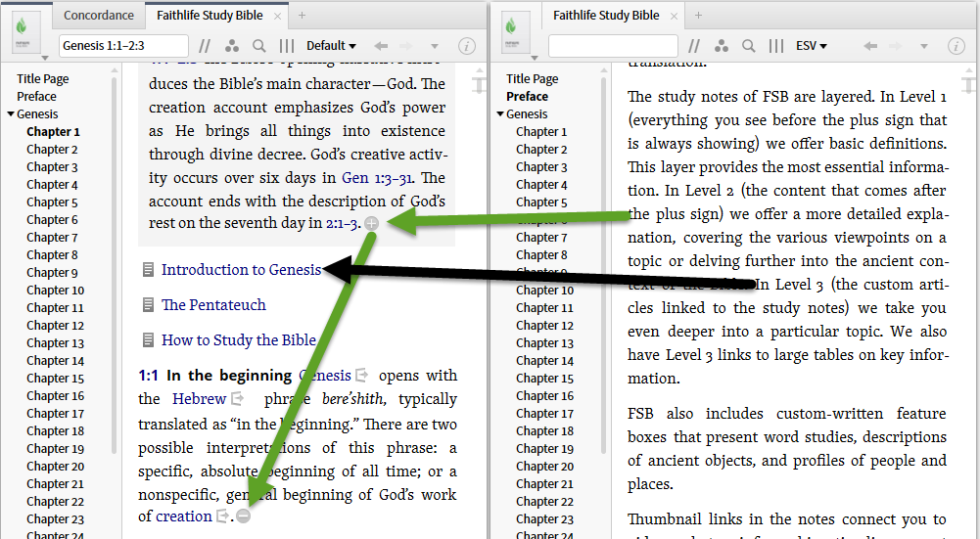Toggle columns view icon in left panel
This screenshot has width=980, height=539.
(x=286, y=46)
